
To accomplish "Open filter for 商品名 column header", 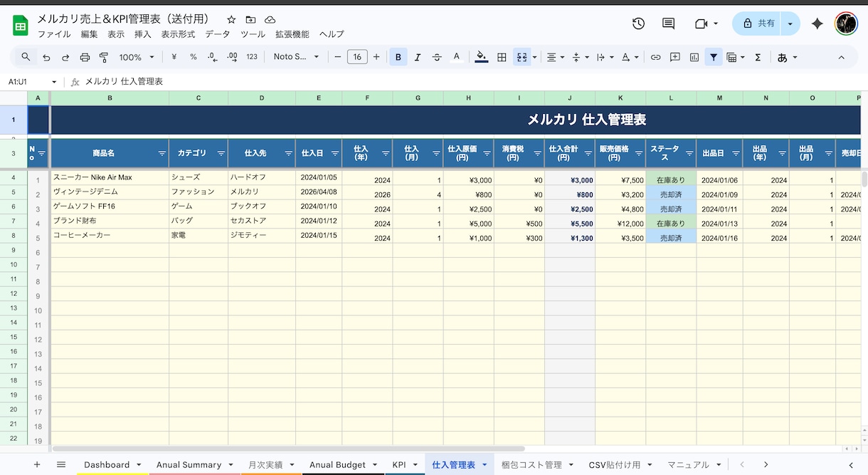I will click(x=162, y=153).
